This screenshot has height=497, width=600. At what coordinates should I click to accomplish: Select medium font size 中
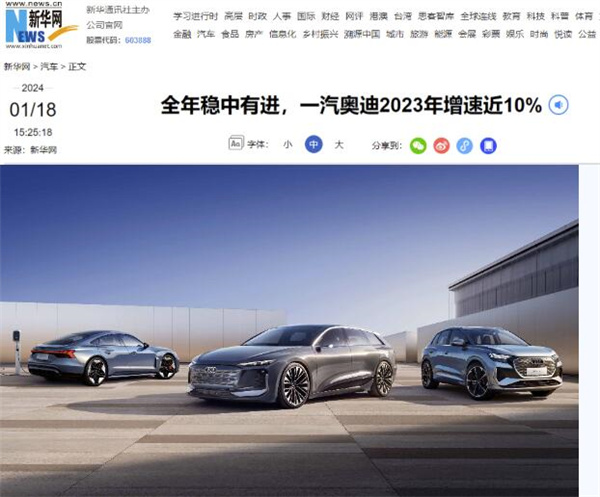tap(314, 145)
